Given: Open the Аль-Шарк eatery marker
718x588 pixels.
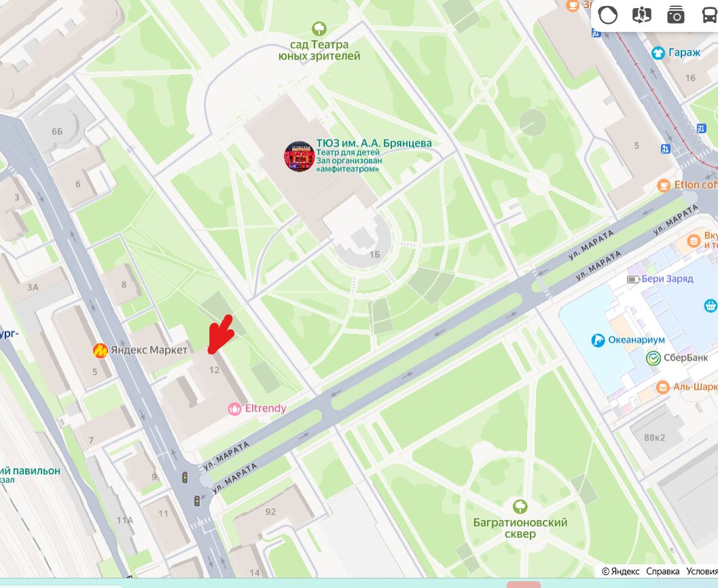Looking at the screenshot, I should [662, 388].
